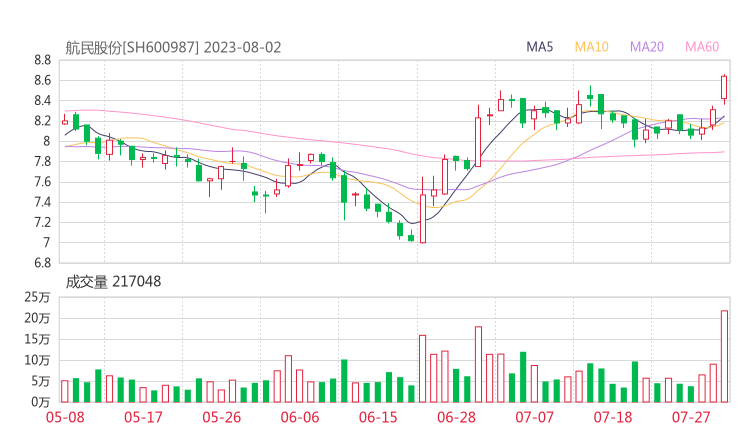Toggle the MA5 legend label
Image resolution: width=740 pixels, height=440 pixels.
coord(539,47)
